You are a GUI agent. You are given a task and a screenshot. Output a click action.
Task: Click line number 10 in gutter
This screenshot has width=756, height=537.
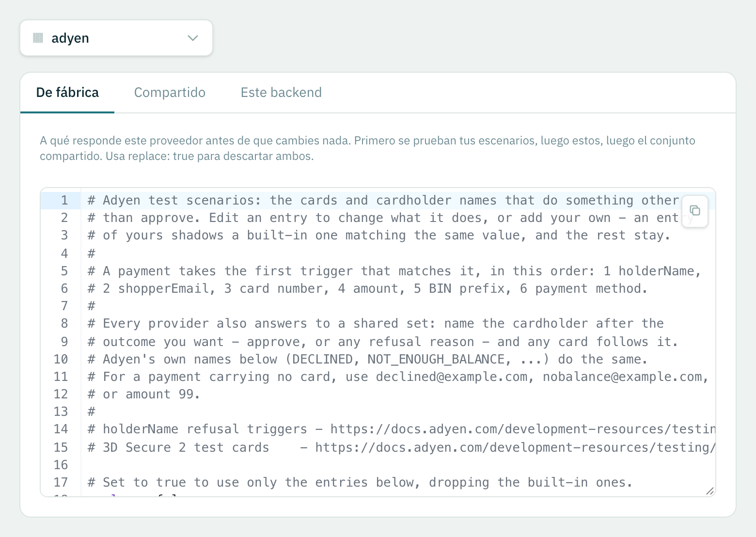click(61, 359)
